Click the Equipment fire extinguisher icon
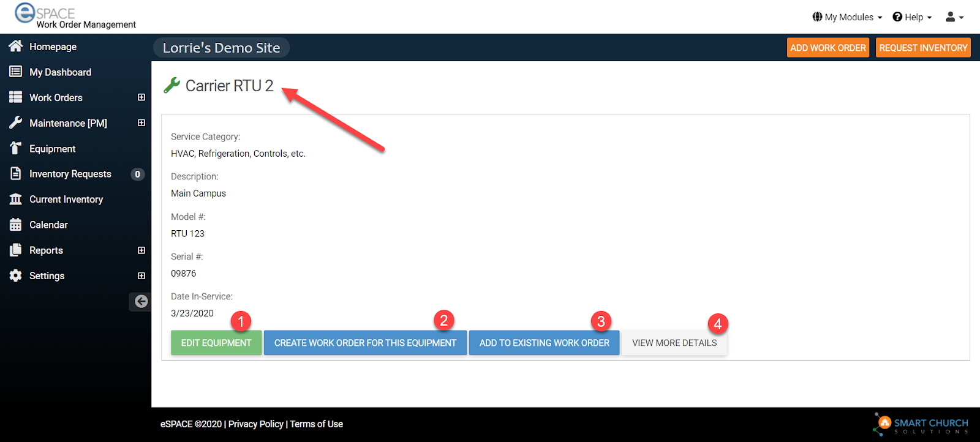980x442 pixels. coord(16,148)
